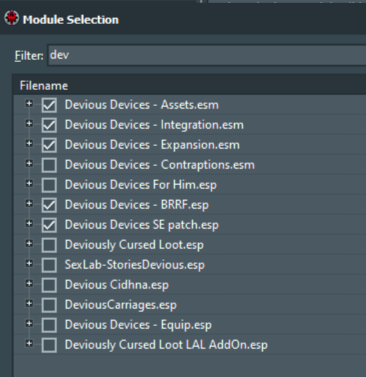The height and width of the screenshot is (377, 366).
Task: Click the xEdit app icon in title bar
Action: [x=11, y=18]
